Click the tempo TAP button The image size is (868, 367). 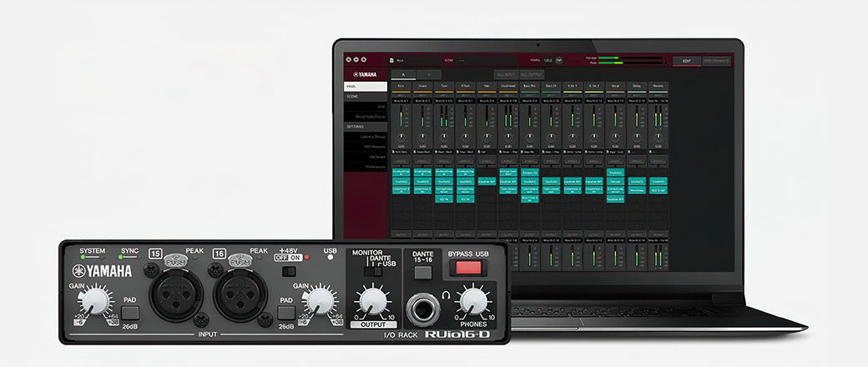tap(559, 60)
